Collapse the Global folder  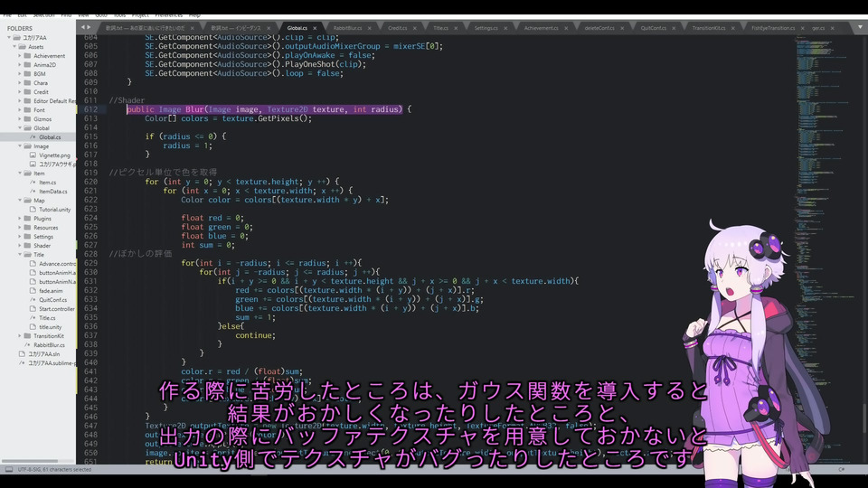20,127
